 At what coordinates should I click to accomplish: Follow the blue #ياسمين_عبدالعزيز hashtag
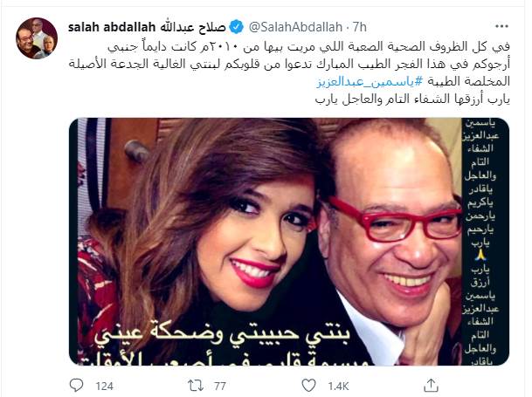(x=370, y=81)
